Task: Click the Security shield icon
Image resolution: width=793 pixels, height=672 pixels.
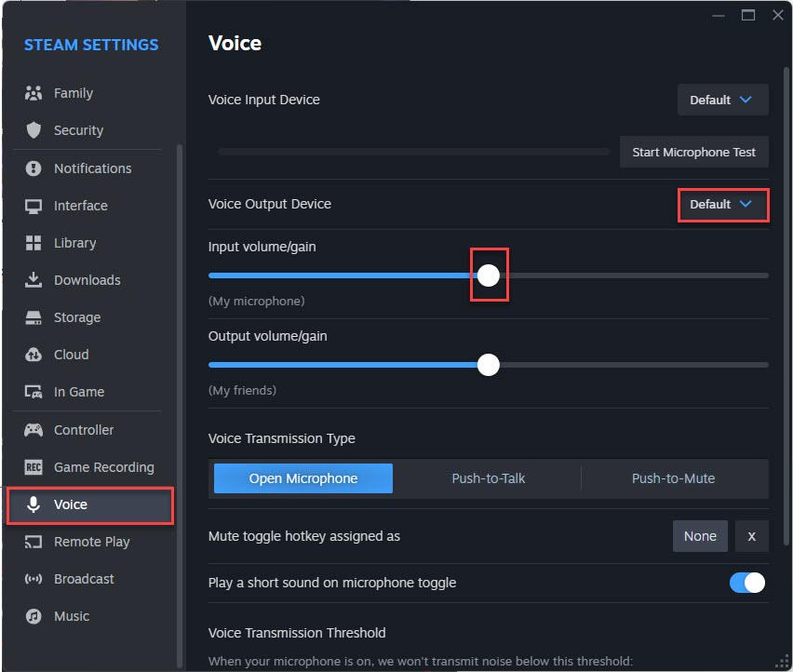Action: [x=34, y=130]
